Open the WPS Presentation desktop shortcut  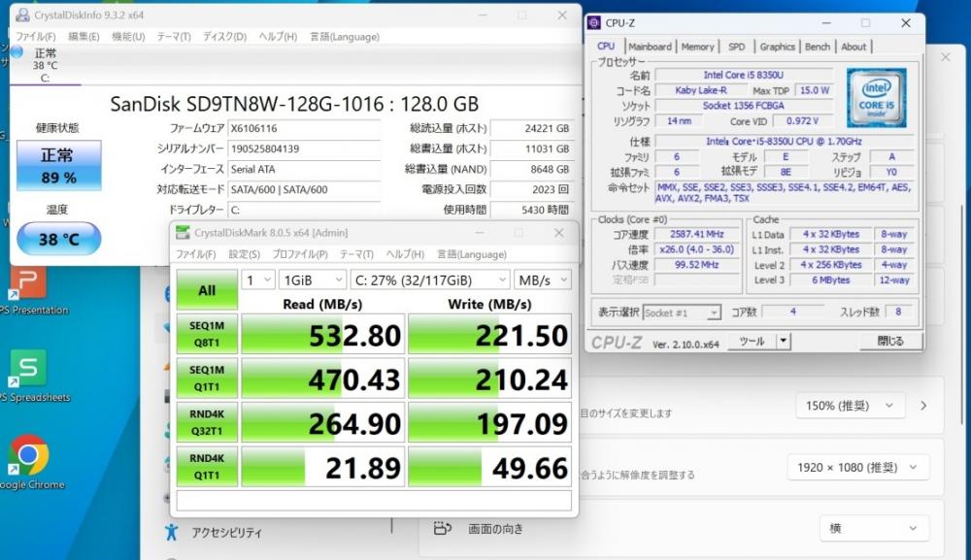(x=28, y=289)
